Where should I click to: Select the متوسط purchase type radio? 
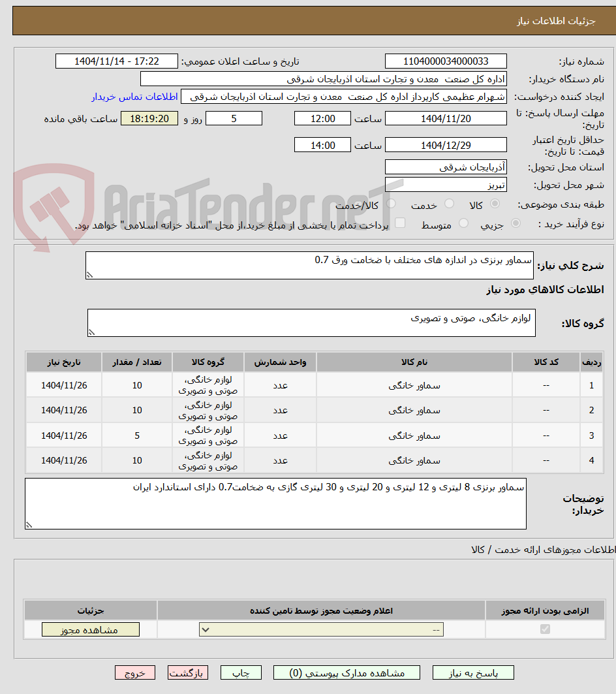463,223
